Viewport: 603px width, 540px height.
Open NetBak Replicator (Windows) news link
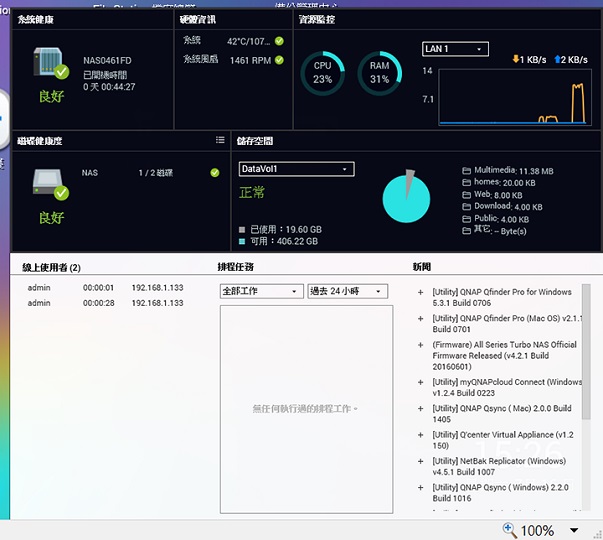[x=499, y=466]
